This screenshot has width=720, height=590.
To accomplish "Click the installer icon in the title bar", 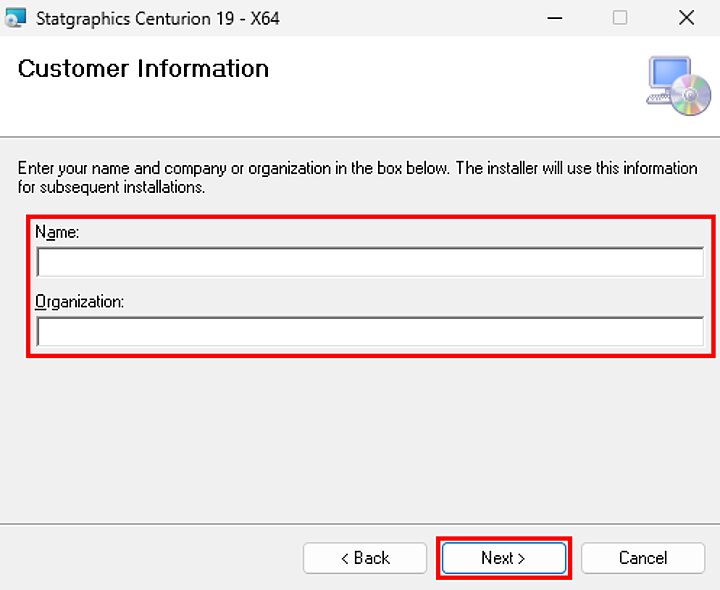I will tap(16, 18).
